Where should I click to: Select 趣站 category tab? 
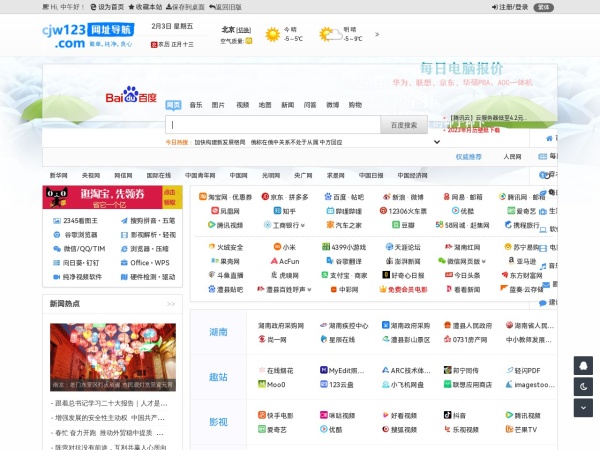[218, 377]
